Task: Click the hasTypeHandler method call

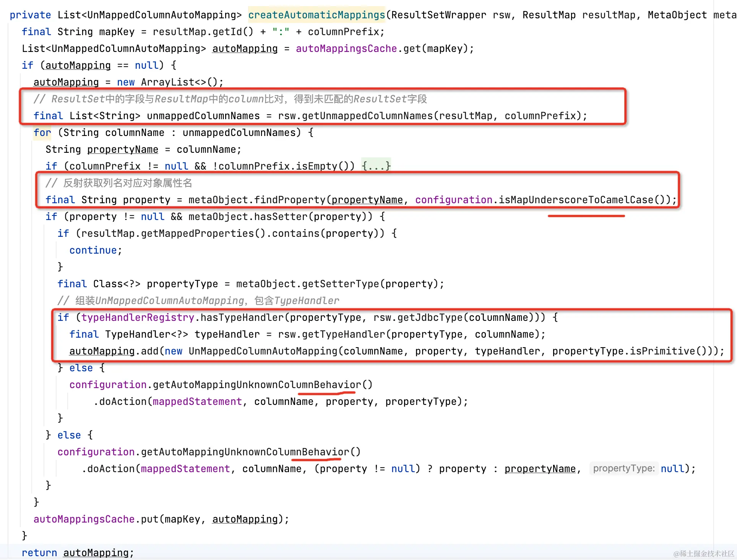Action: (242, 317)
